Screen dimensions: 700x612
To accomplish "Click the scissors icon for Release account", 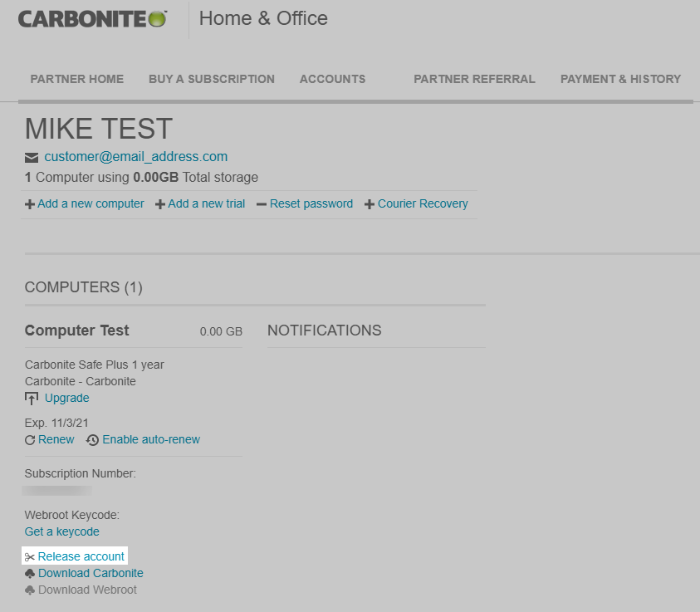I will tap(30, 557).
